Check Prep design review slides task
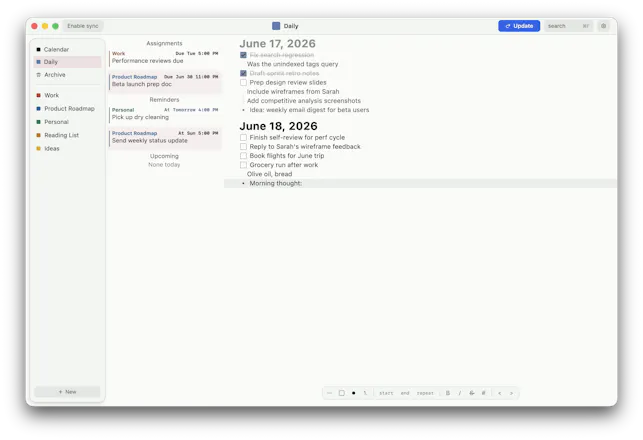643x440 pixels. 243,82
